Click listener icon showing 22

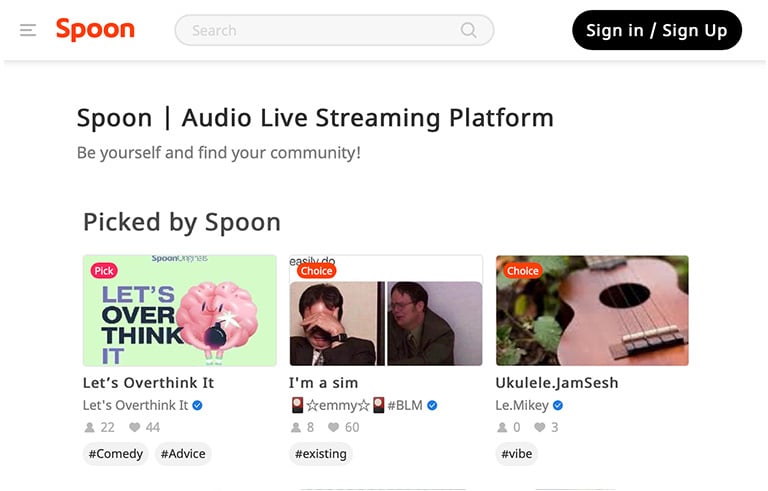(x=90, y=427)
